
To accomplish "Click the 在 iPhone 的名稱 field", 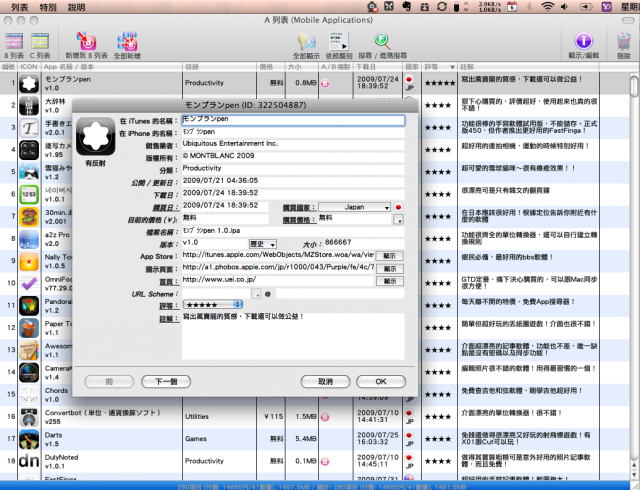I will (x=293, y=132).
